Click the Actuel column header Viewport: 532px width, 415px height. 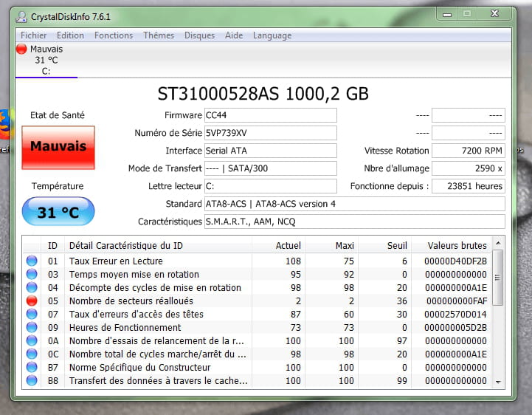coord(279,246)
